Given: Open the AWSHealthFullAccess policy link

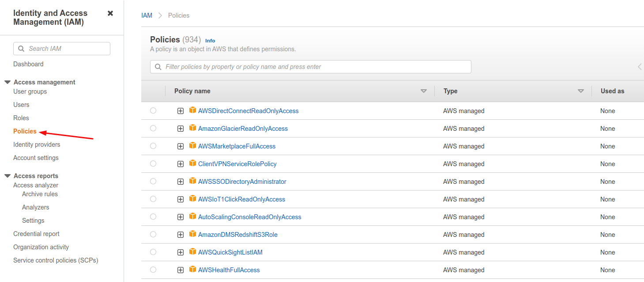Looking at the screenshot, I should coord(229,270).
